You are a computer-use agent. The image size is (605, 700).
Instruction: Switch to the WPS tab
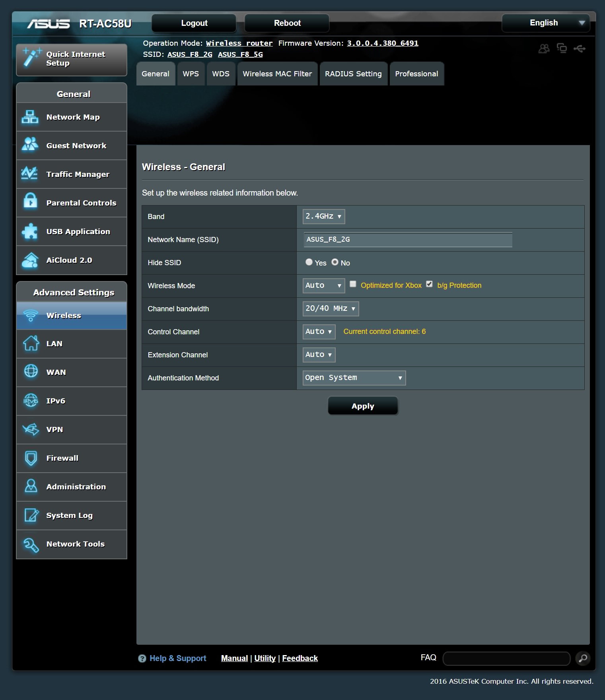click(x=191, y=74)
